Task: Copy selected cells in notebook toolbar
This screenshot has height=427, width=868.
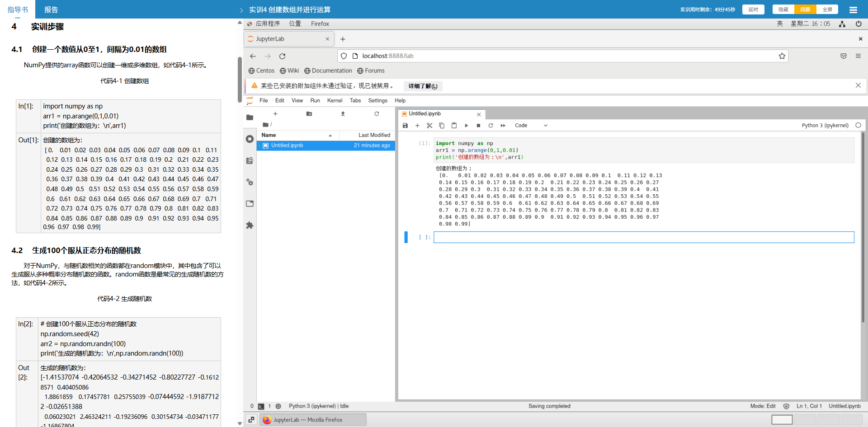Action: (442, 126)
